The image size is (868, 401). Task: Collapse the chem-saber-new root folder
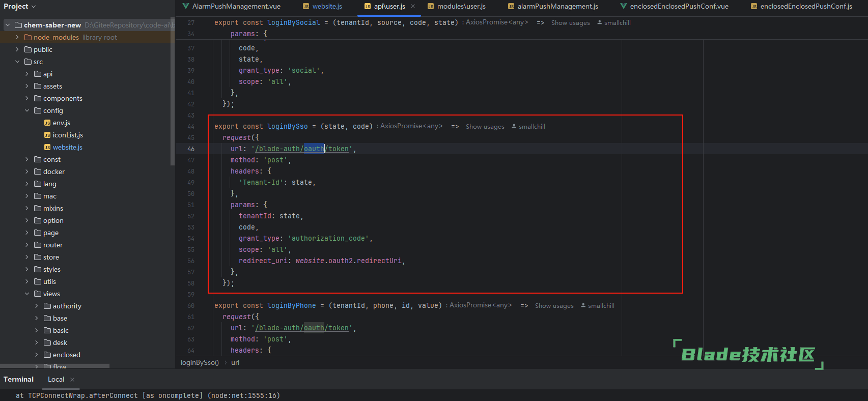click(x=8, y=25)
